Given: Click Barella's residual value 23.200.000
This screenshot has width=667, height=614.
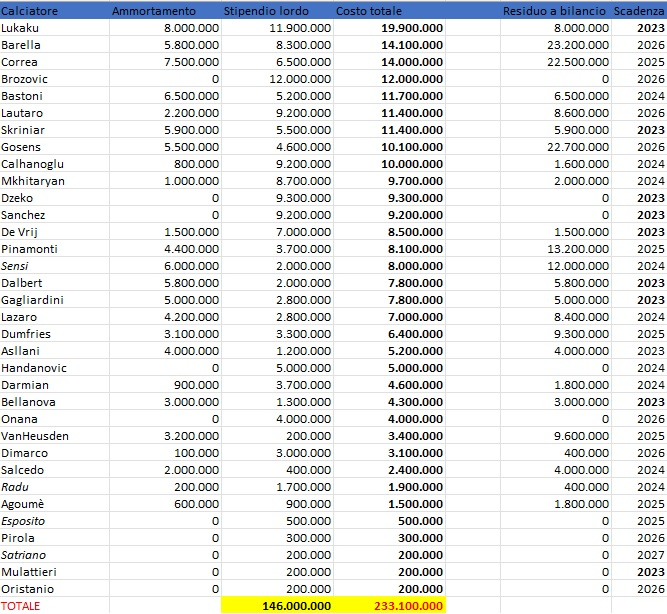Looking at the screenshot, I should (x=573, y=45).
